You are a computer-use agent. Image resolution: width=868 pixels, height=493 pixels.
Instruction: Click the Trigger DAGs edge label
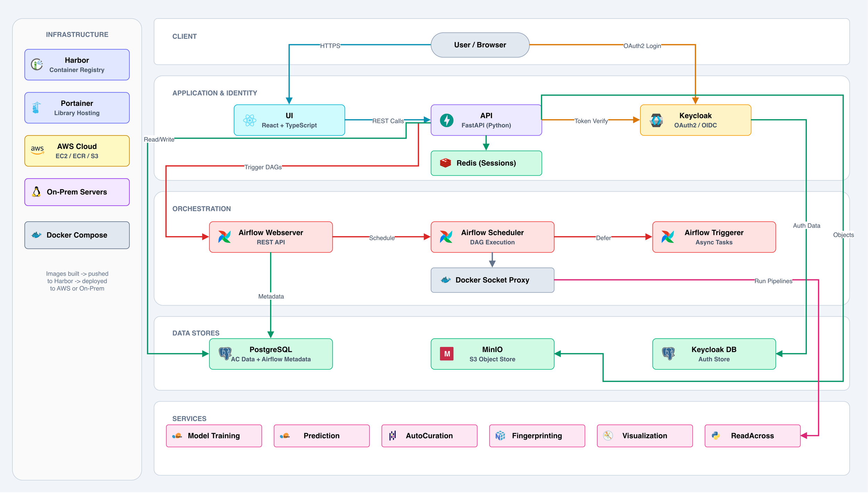pos(263,167)
